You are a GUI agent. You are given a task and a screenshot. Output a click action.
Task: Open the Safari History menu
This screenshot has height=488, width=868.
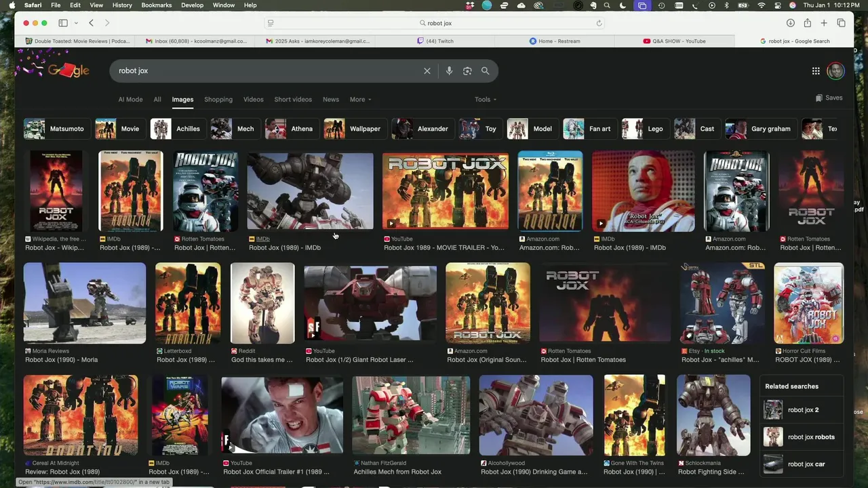(x=122, y=5)
